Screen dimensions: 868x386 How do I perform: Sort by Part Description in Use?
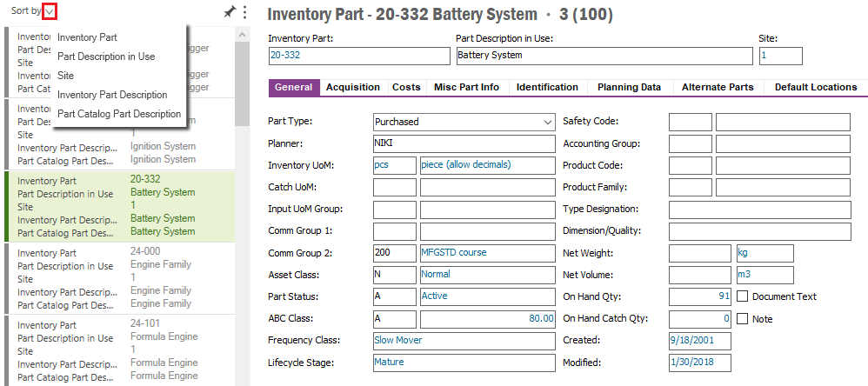[106, 57]
